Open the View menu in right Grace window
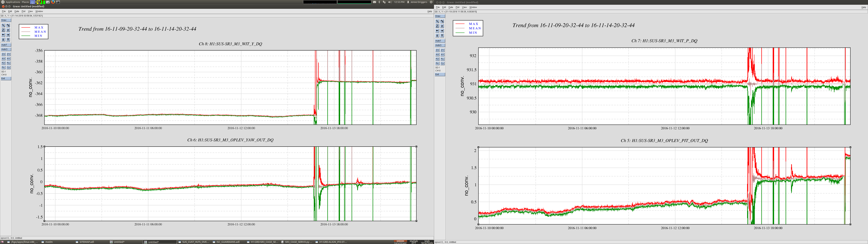The image size is (868, 244). click(x=464, y=7)
